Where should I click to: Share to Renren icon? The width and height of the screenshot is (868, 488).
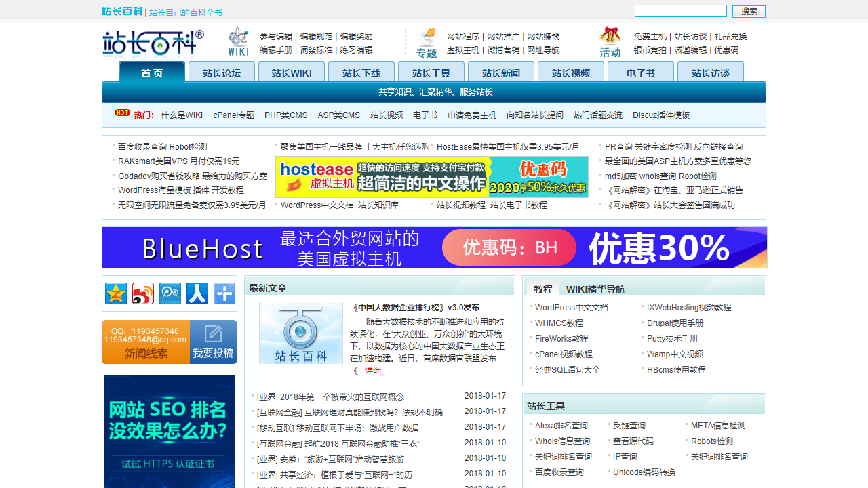point(197,293)
